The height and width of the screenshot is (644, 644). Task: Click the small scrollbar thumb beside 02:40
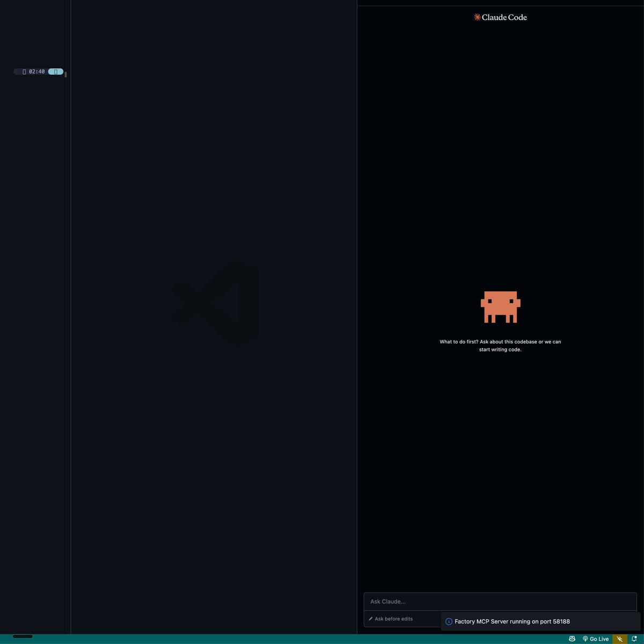[65, 74]
